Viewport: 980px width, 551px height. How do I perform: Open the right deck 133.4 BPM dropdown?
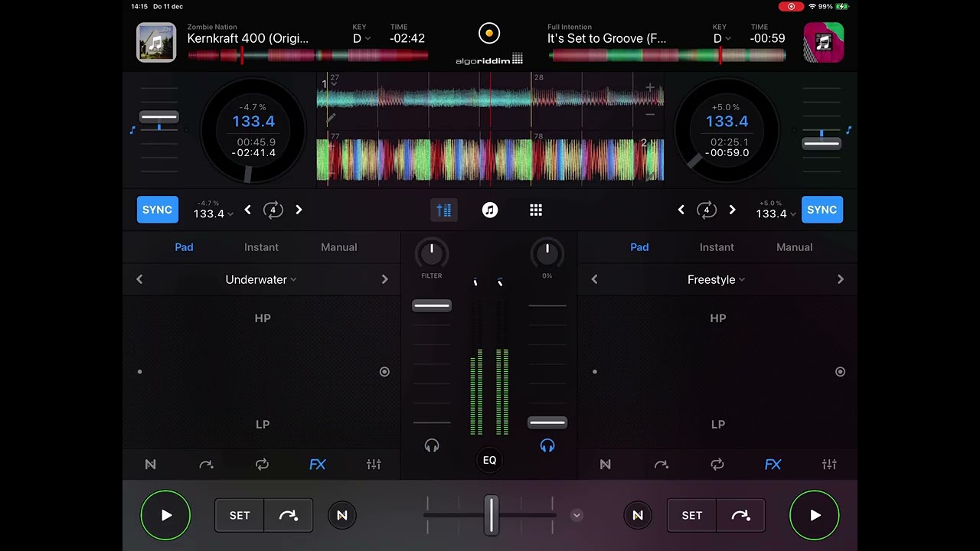tap(776, 214)
